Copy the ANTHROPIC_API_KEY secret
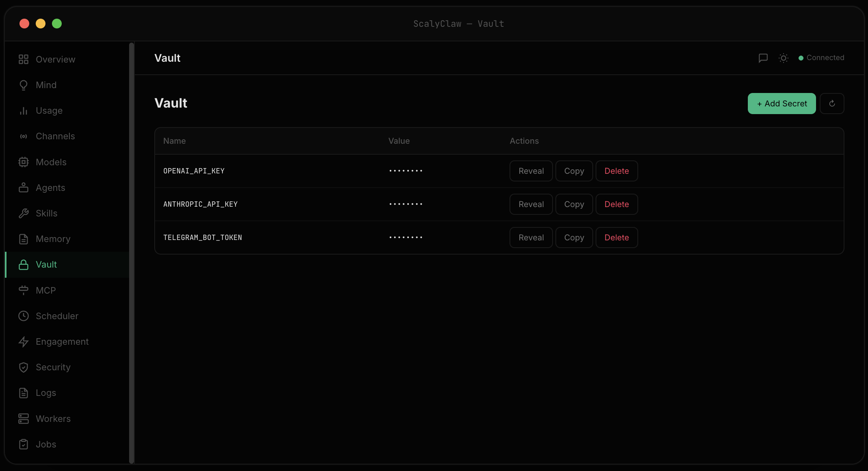 [x=574, y=204]
